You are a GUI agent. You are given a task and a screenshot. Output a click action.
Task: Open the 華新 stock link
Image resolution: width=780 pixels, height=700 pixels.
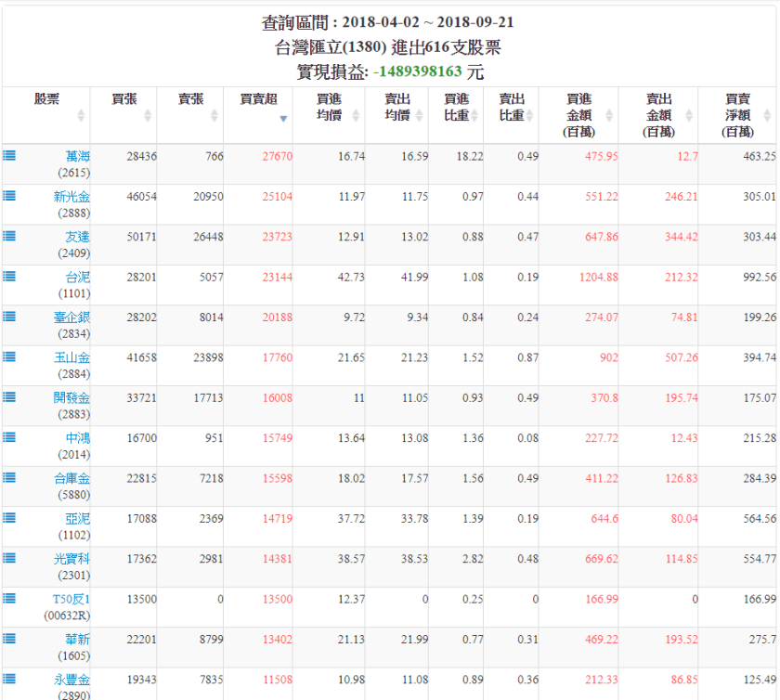coord(78,639)
